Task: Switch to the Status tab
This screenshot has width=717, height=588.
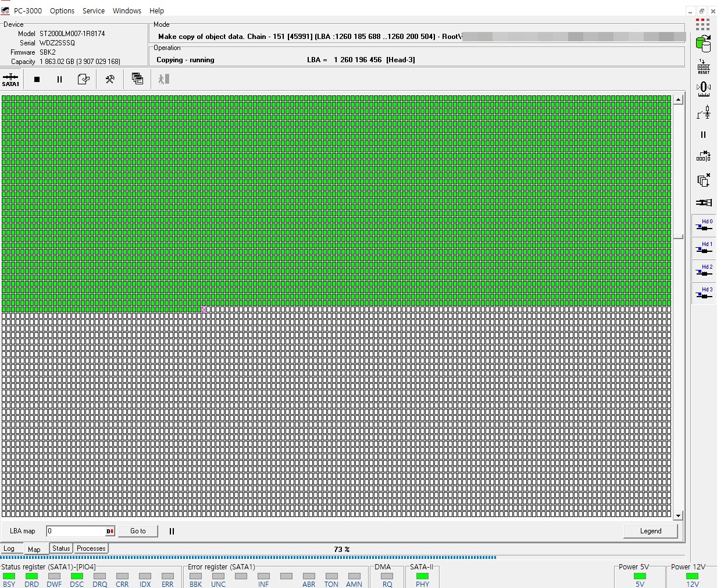Action: pyautogui.click(x=61, y=548)
